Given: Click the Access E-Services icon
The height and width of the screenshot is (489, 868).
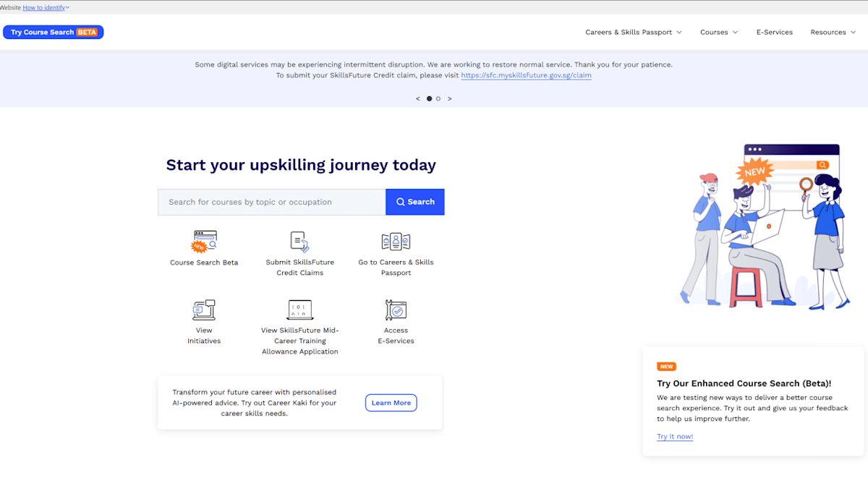Looking at the screenshot, I should point(396,310).
